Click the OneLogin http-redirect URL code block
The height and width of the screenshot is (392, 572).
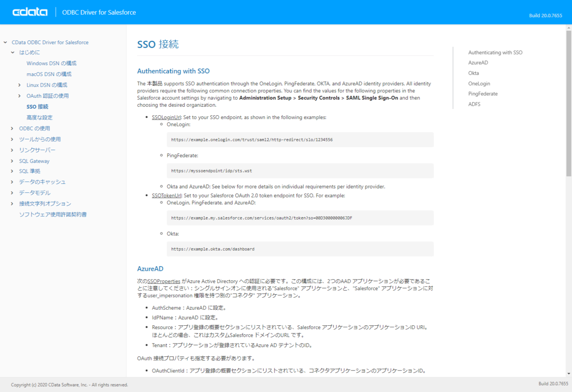click(300, 140)
